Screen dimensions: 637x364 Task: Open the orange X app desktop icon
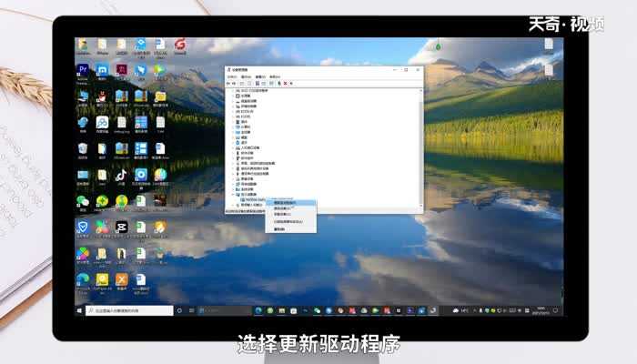click(x=121, y=281)
